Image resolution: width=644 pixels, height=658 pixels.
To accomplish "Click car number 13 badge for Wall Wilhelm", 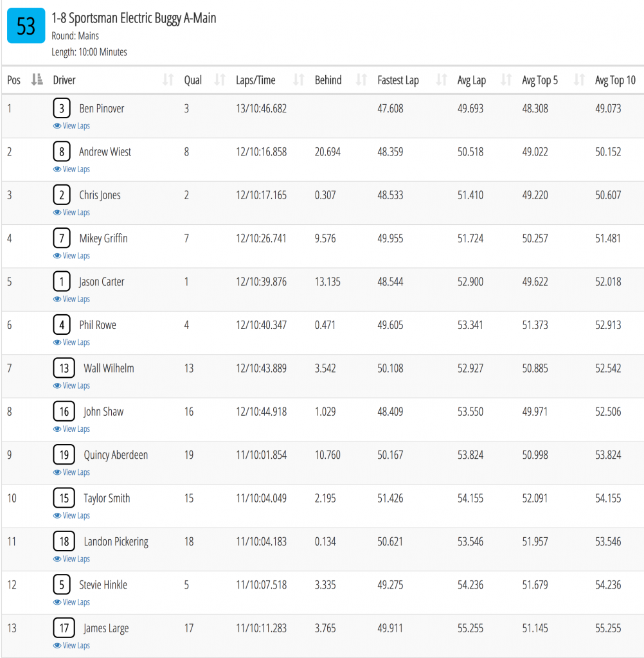I will [64, 368].
